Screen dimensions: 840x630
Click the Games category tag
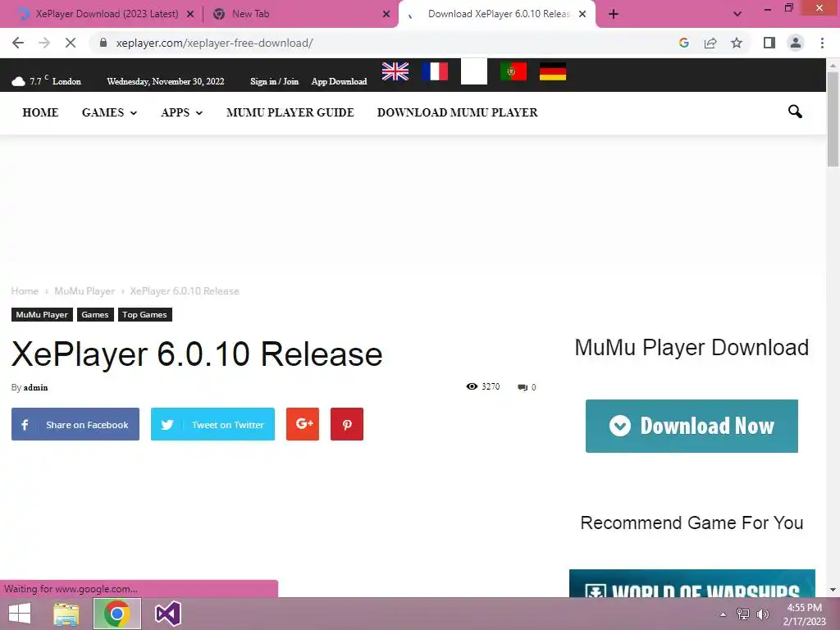(95, 314)
